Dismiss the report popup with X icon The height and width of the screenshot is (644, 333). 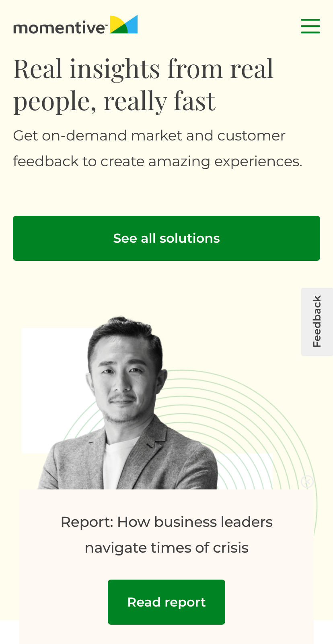coord(307,481)
